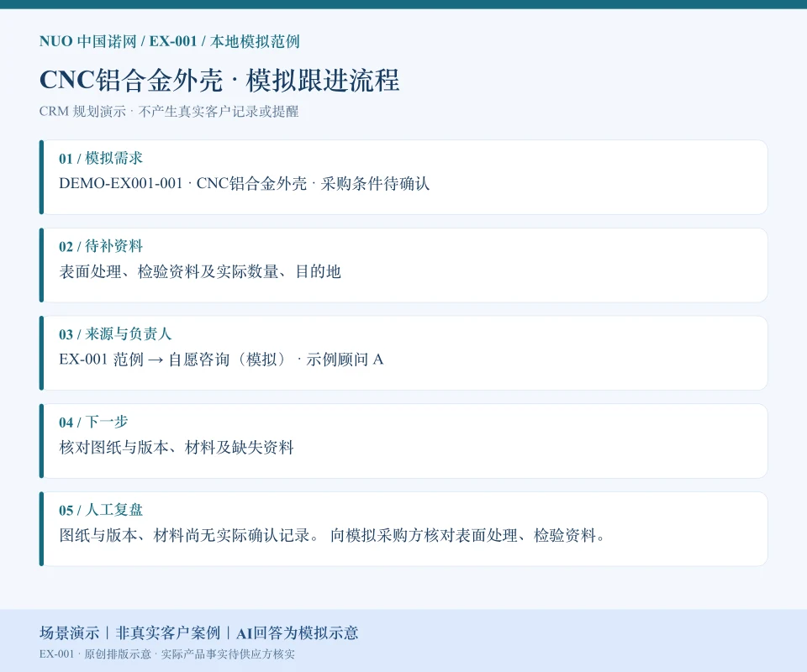The height and width of the screenshot is (672, 807).
Task: Click text 核对图纸与版本、材料及缺失资料
Action: coord(176,448)
